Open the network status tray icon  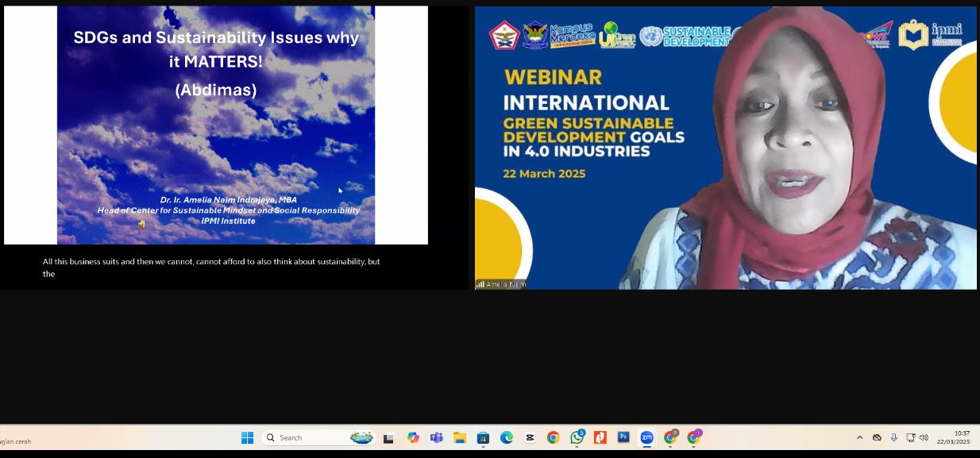910,437
